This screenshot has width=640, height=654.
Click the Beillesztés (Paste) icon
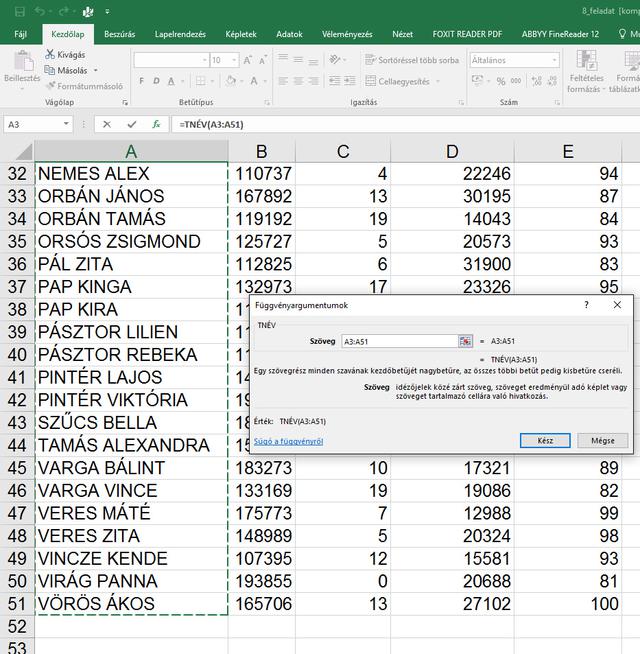coord(23,61)
